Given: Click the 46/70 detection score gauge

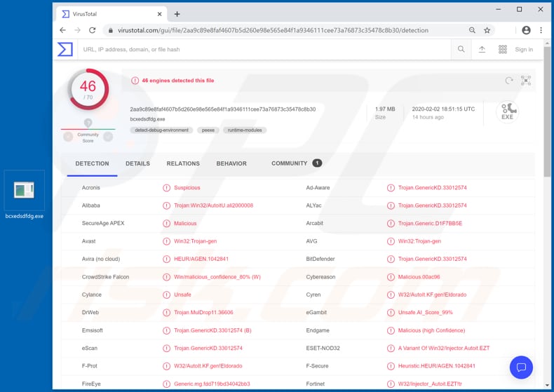Looking at the screenshot, I should click(88, 90).
